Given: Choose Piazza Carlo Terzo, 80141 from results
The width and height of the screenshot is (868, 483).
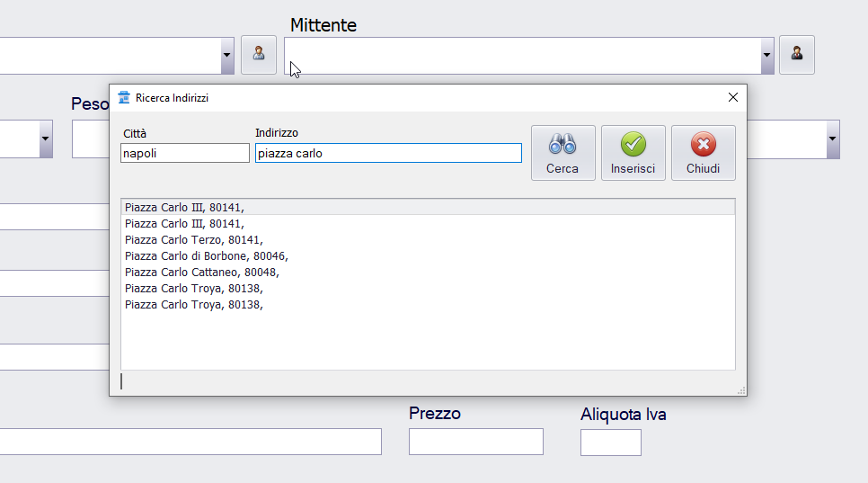Looking at the screenshot, I should pyautogui.click(x=193, y=240).
